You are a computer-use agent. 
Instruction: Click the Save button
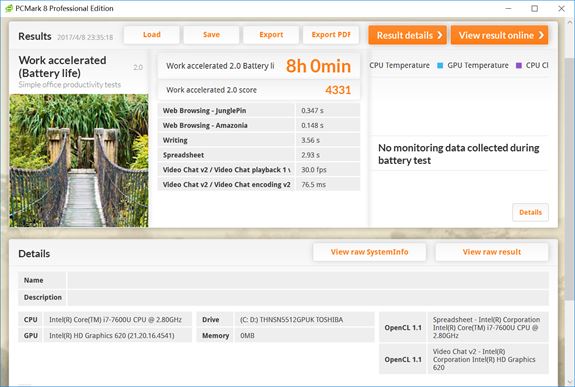click(211, 35)
